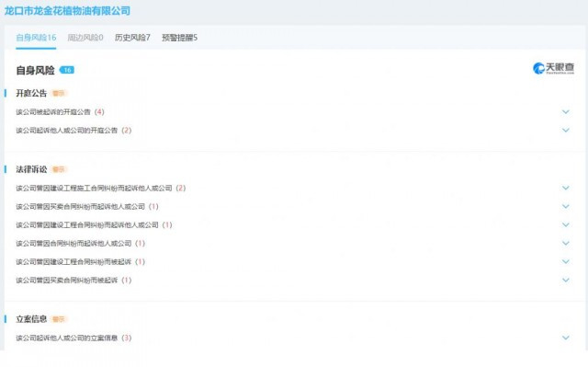The image size is (588, 367).
Task: Expand 建设工程施工合同纠纷而起诉他人 (2) chevron
Action: click(x=566, y=188)
